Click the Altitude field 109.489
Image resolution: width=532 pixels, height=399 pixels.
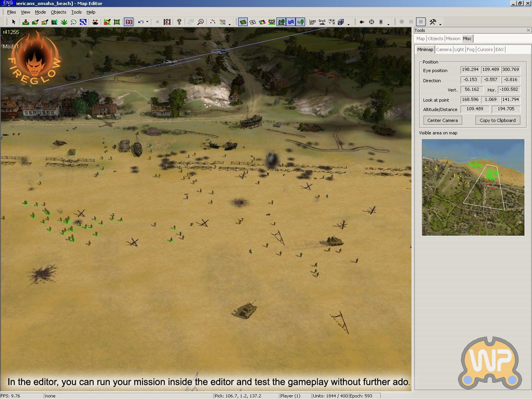[x=475, y=109]
